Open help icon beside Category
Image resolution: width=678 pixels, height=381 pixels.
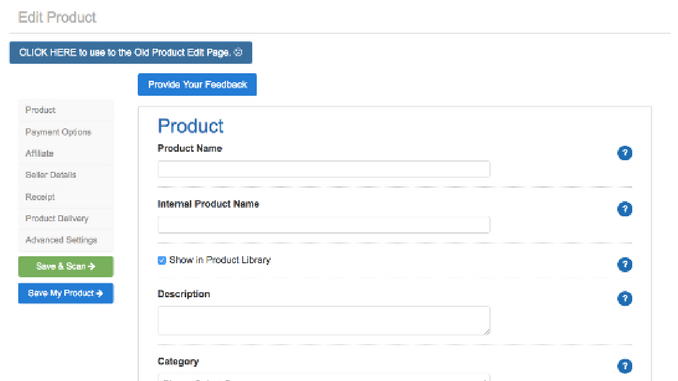click(x=624, y=366)
